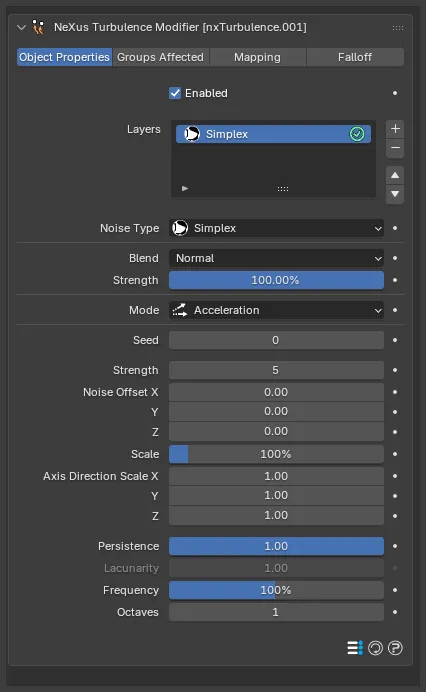Click the panel drag grip dots in header

pos(398,28)
